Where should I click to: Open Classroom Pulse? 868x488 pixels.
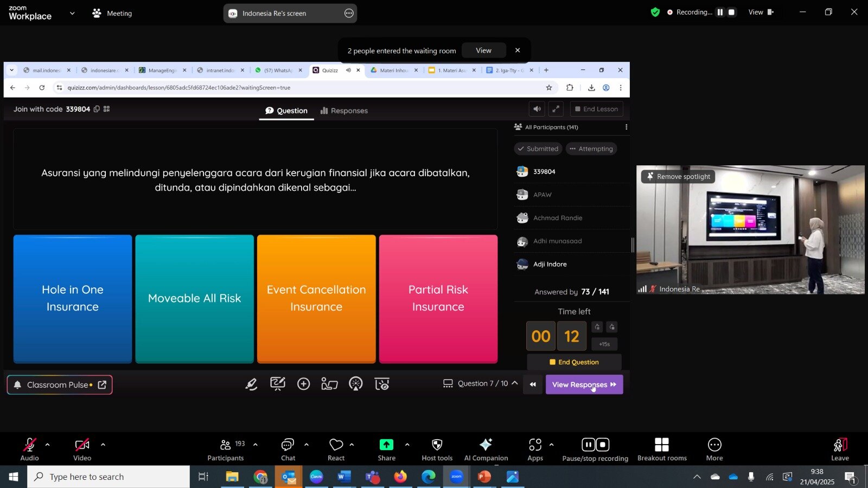(60, 385)
